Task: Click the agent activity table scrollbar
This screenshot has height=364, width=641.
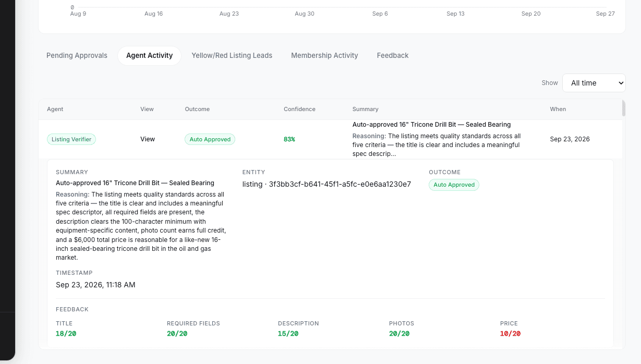Action: 623,108
